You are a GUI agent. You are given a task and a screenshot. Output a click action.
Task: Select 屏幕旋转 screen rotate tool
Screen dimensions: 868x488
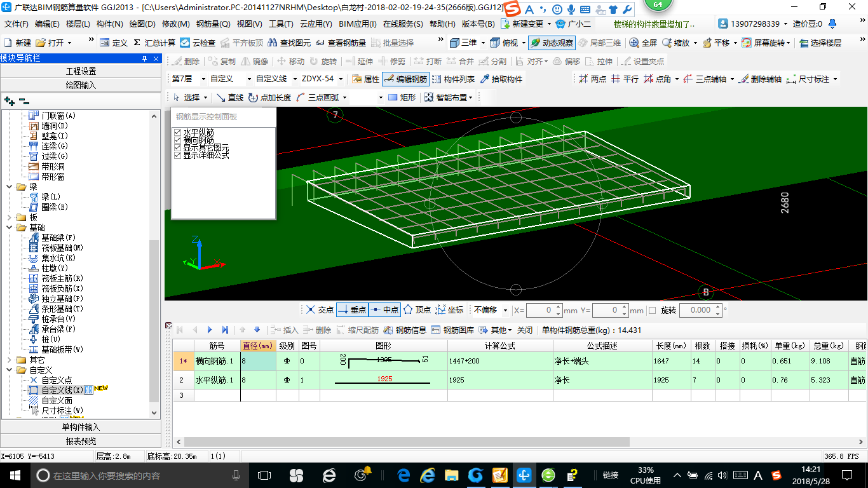click(766, 43)
